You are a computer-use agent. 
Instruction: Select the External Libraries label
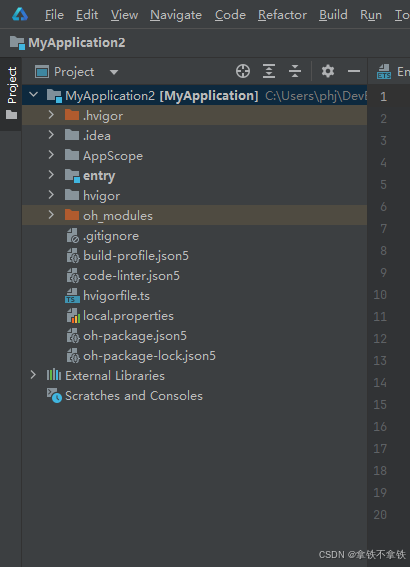115,376
